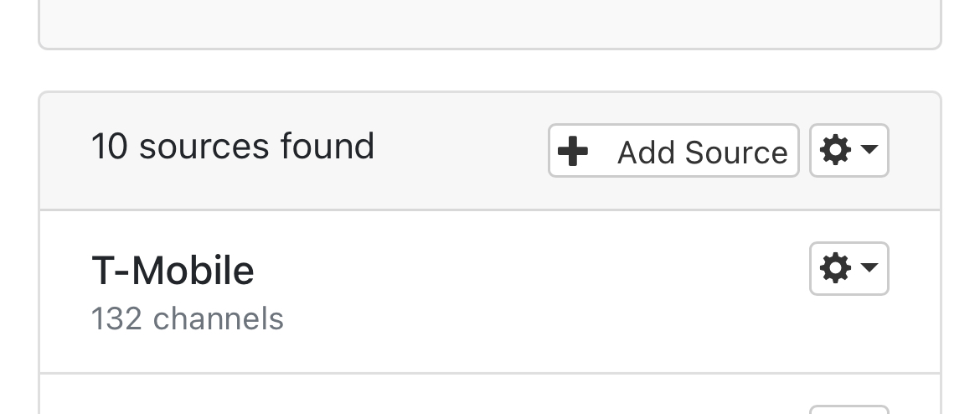Click the Add Source button
The image size is (980, 414).
tap(673, 152)
